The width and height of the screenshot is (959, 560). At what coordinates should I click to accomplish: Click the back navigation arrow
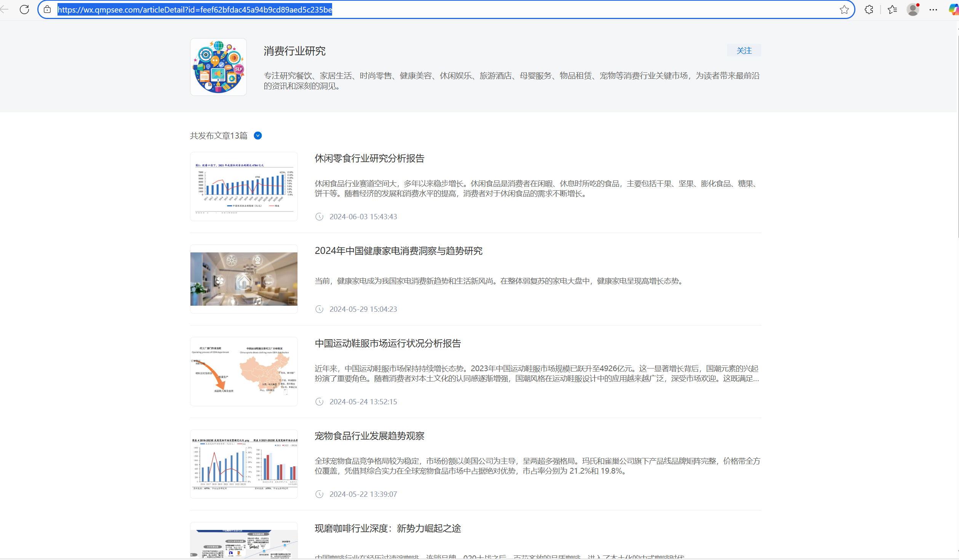pyautogui.click(x=5, y=10)
